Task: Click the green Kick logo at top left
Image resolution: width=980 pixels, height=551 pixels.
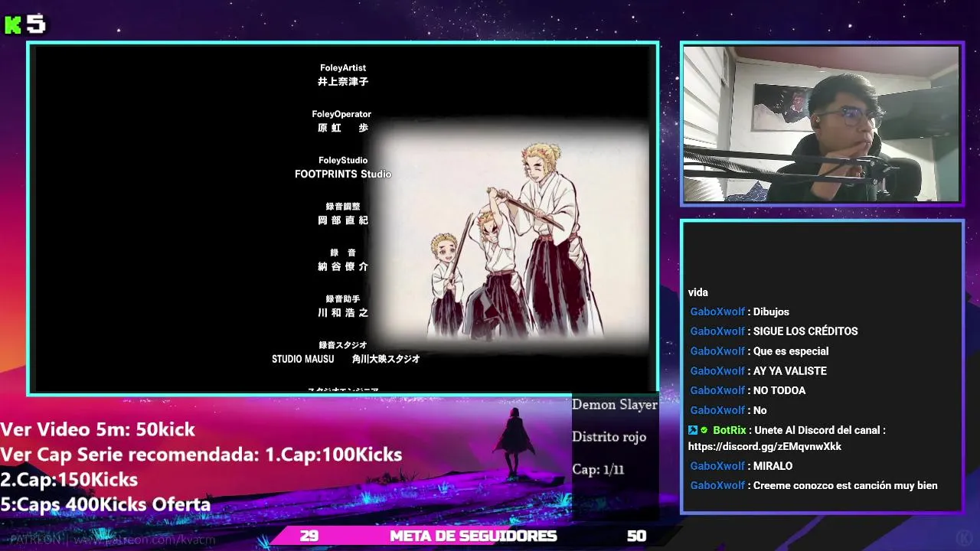Action: pos(13,25)
